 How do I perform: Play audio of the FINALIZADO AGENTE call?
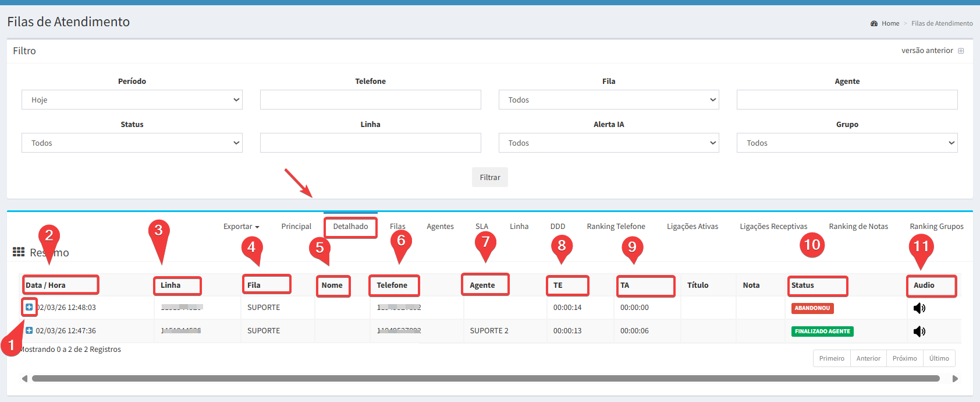click(919, 332)
